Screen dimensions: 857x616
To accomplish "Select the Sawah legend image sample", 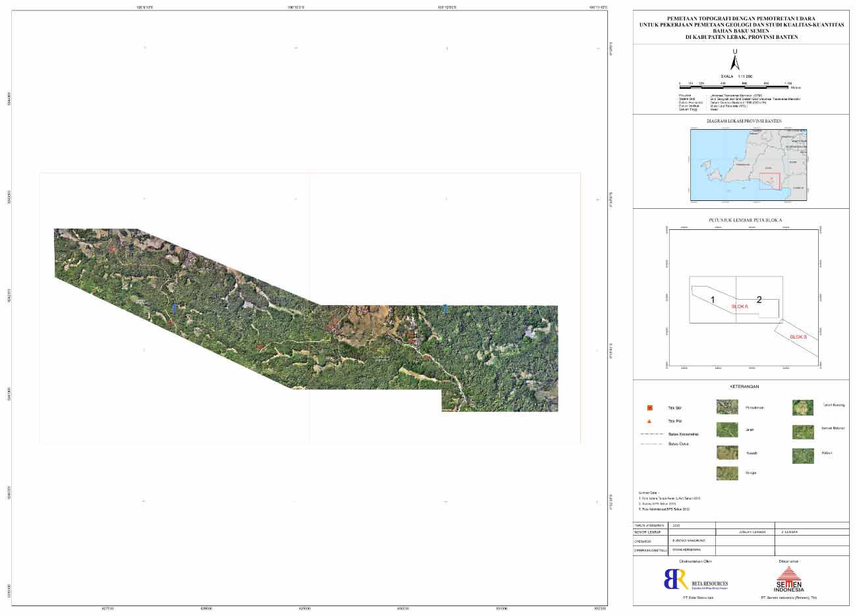I will (727, 453).
